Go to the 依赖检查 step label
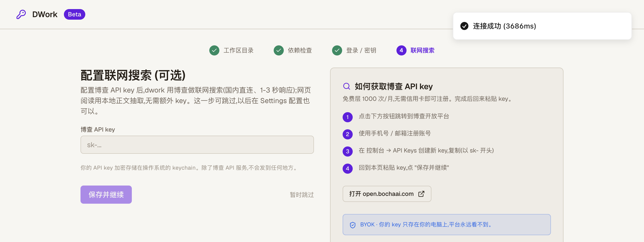The image size is (644, 242). click(300, 50)
